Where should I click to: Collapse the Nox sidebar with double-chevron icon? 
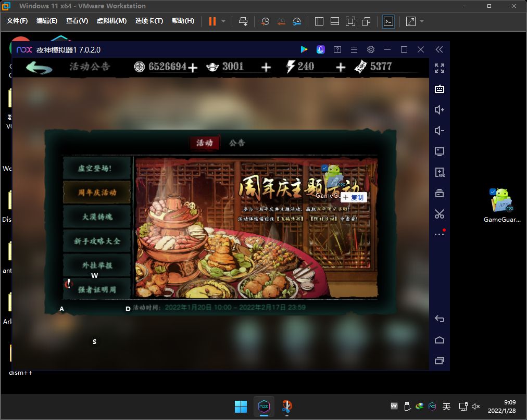440,49
